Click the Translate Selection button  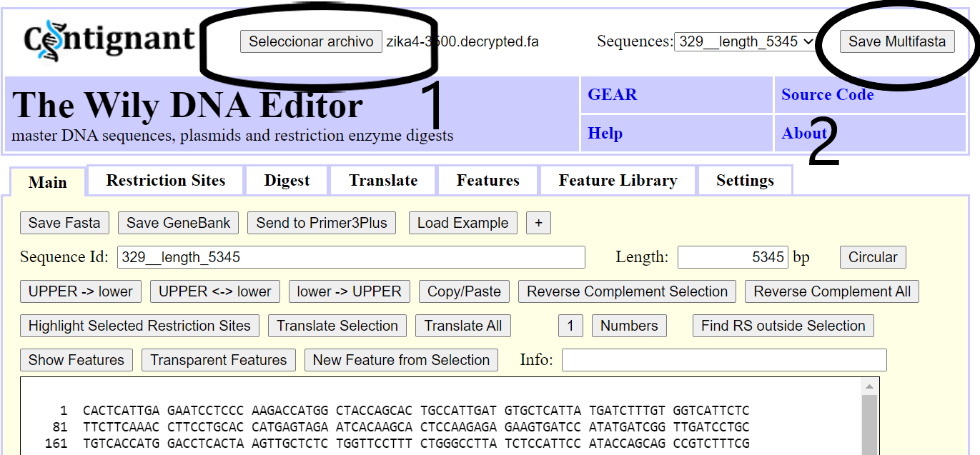click(337, 326)
